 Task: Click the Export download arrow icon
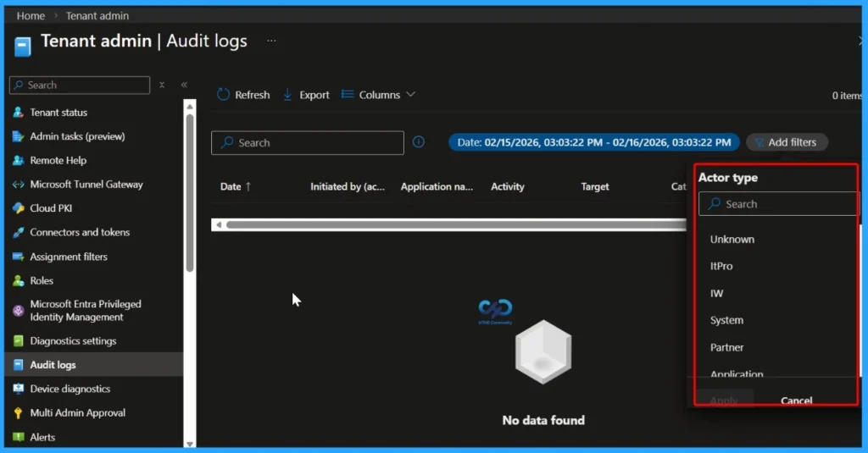point(287,95)
